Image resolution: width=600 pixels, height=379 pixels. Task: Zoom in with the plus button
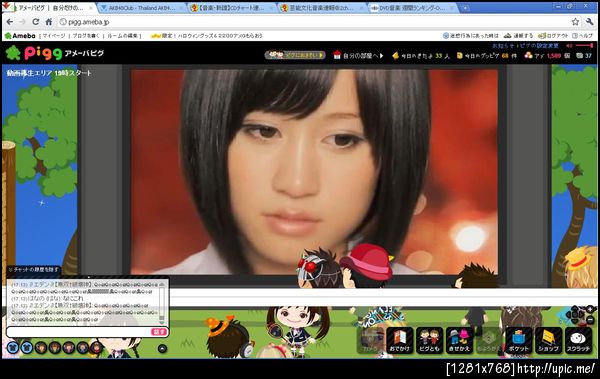click(590, 309)
